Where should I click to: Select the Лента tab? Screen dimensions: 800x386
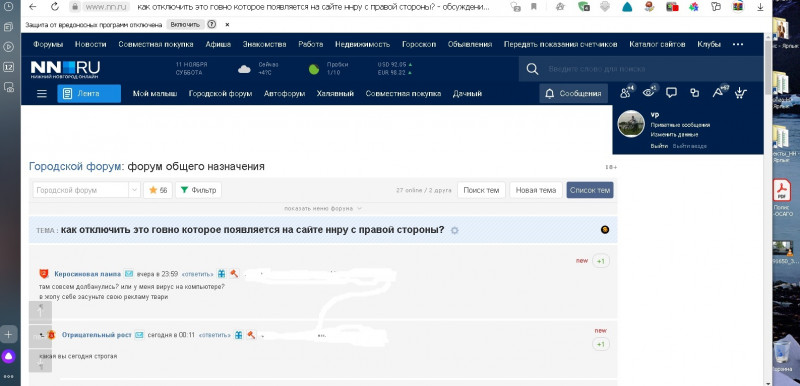[x=89, y=94]
